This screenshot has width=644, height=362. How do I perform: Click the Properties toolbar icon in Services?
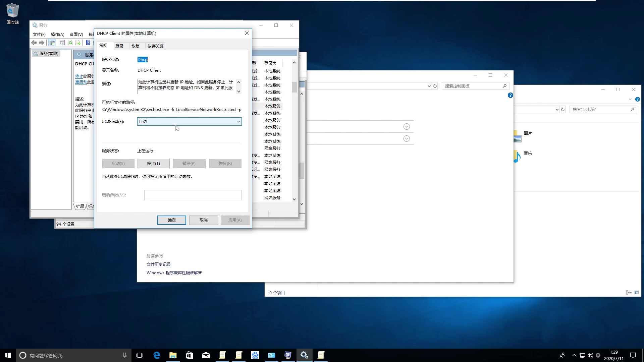62,43
